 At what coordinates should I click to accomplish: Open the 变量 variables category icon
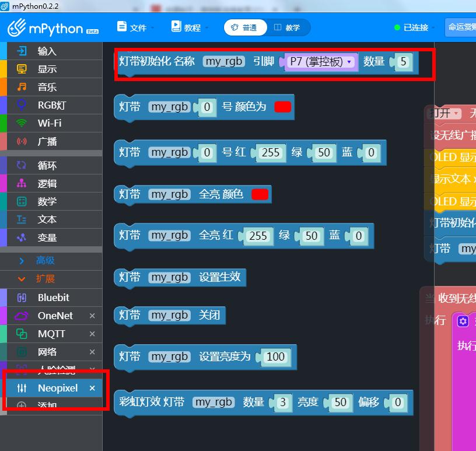(x=22, y=237)
